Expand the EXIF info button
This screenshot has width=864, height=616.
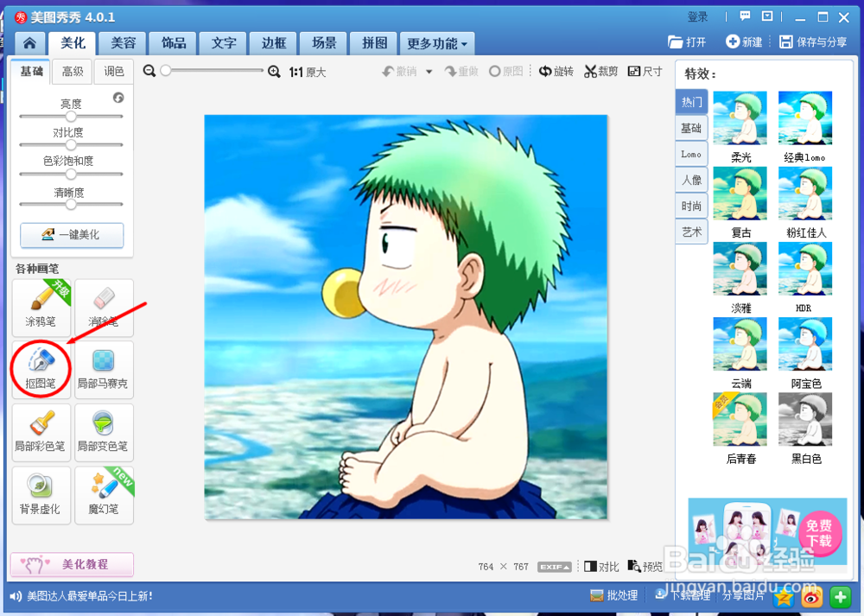(x=555, y=567)
